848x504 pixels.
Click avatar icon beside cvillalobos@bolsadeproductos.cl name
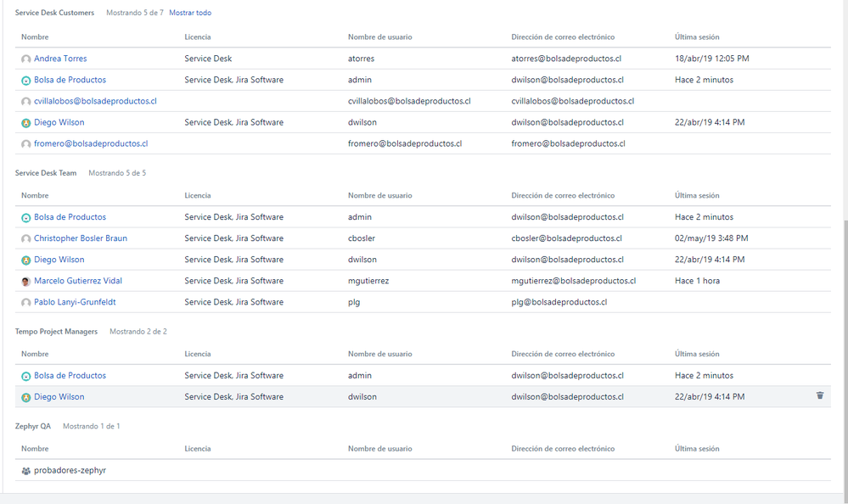pyautogui.click(x=26, y=102)
